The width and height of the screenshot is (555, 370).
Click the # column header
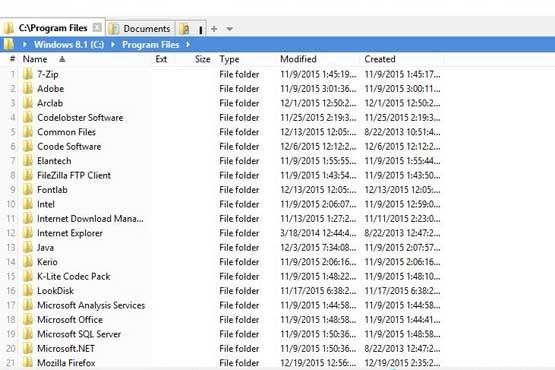[12, 59]
